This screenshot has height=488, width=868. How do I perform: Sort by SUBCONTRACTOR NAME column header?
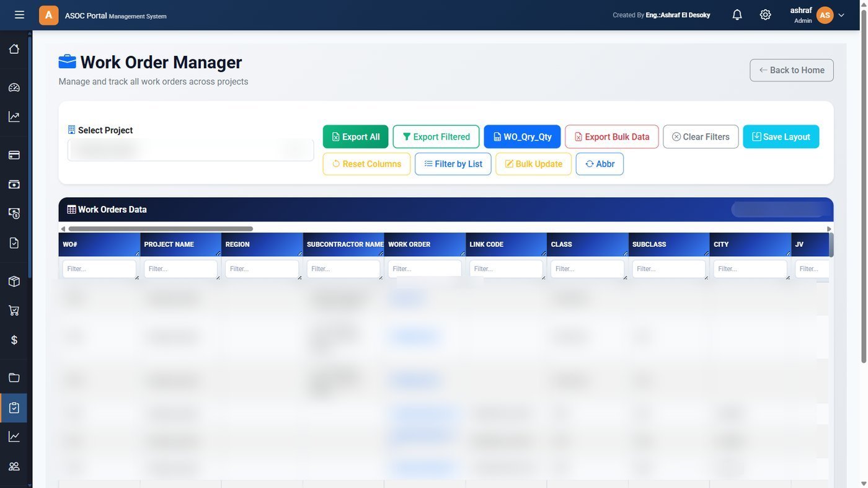point(343,244)
